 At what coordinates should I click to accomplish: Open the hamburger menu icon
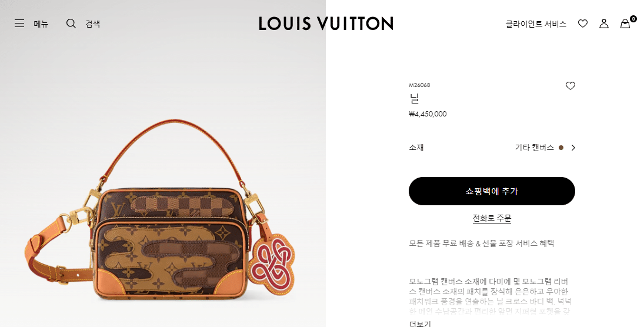[x=19, y=24]
